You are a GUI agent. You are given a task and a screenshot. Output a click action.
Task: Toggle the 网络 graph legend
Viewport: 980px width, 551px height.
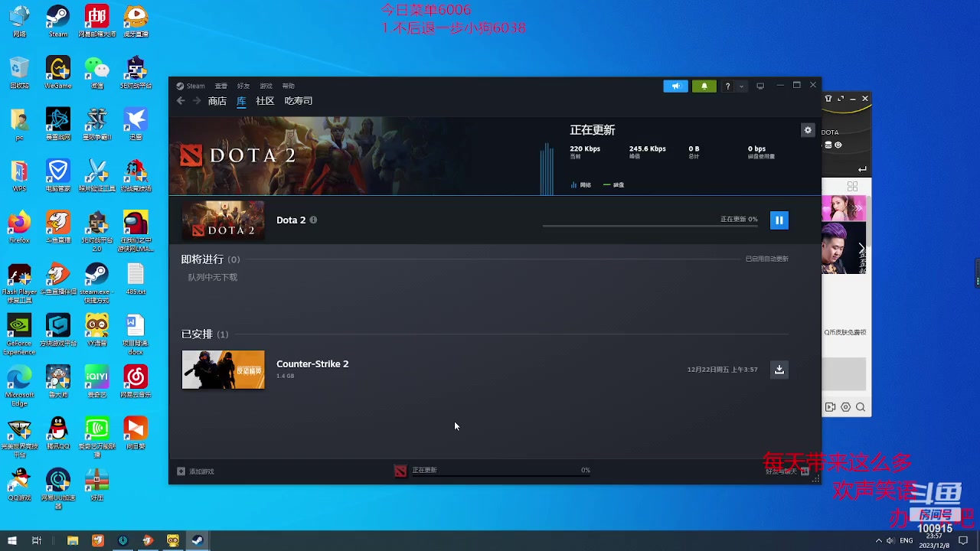pyautogui.click(x=581, y=185)
